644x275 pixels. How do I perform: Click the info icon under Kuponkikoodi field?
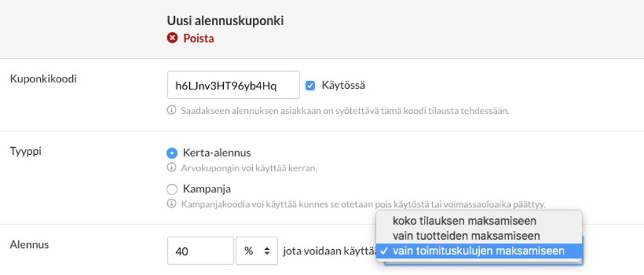click(x=171, y=111)
